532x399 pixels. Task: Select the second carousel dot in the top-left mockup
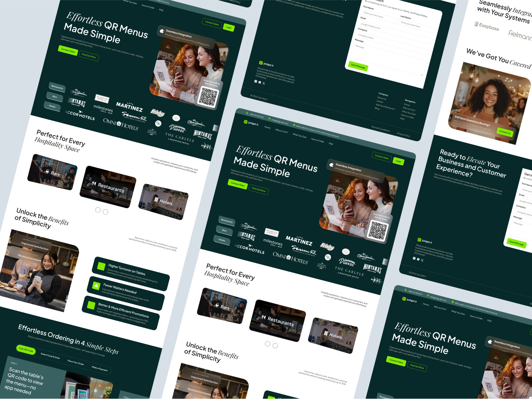click(x=105, y=212)
